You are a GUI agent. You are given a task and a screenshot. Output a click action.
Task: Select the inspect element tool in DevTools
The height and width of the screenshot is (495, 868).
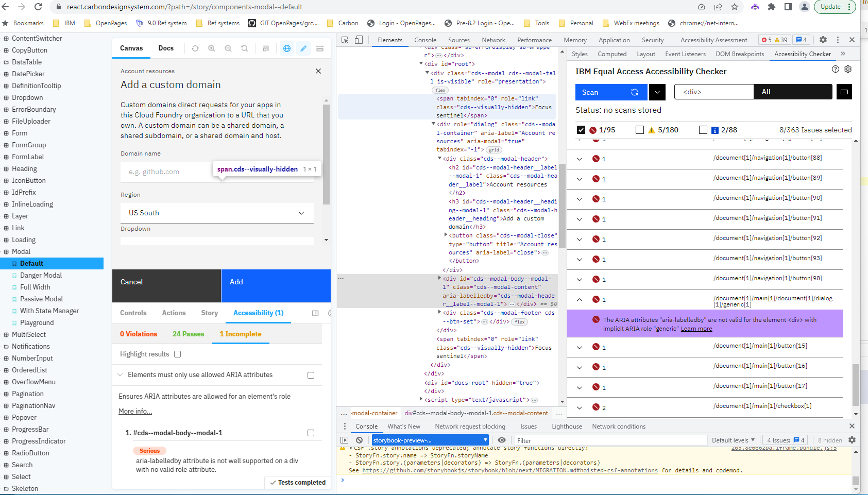pyautogui.click(x=344, y=40)
